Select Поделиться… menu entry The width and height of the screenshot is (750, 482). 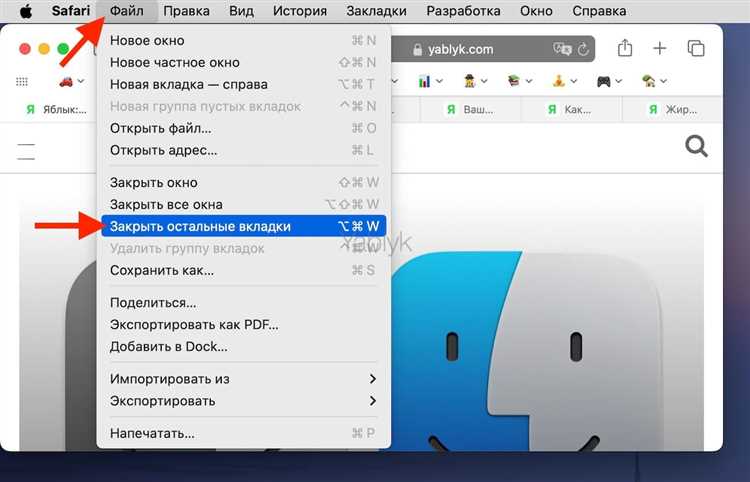click(243, 303)
